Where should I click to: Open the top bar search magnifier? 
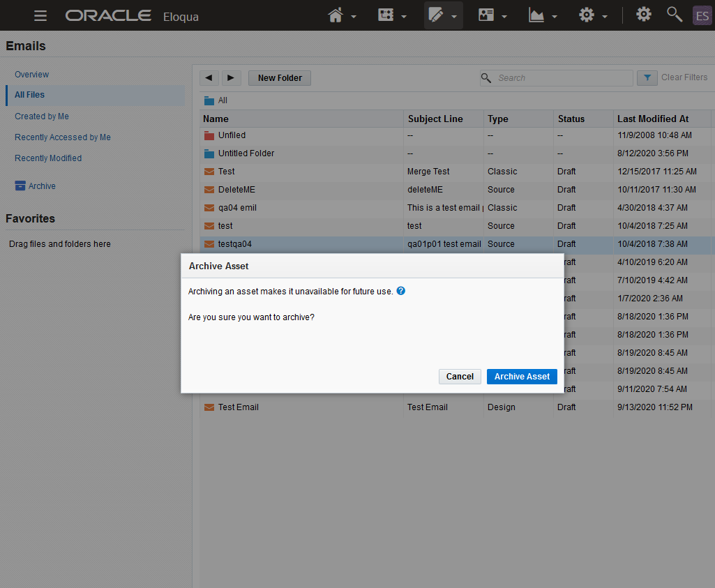point(675,15)
